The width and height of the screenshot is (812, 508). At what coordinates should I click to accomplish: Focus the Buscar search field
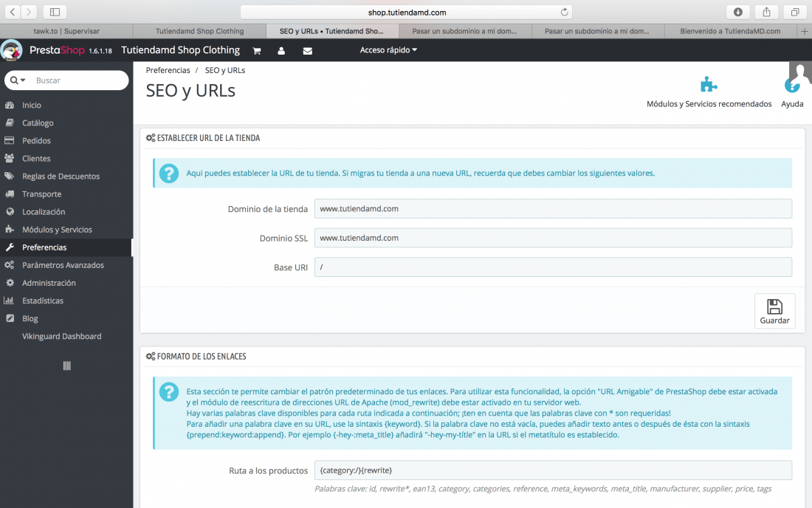point(79,80)
